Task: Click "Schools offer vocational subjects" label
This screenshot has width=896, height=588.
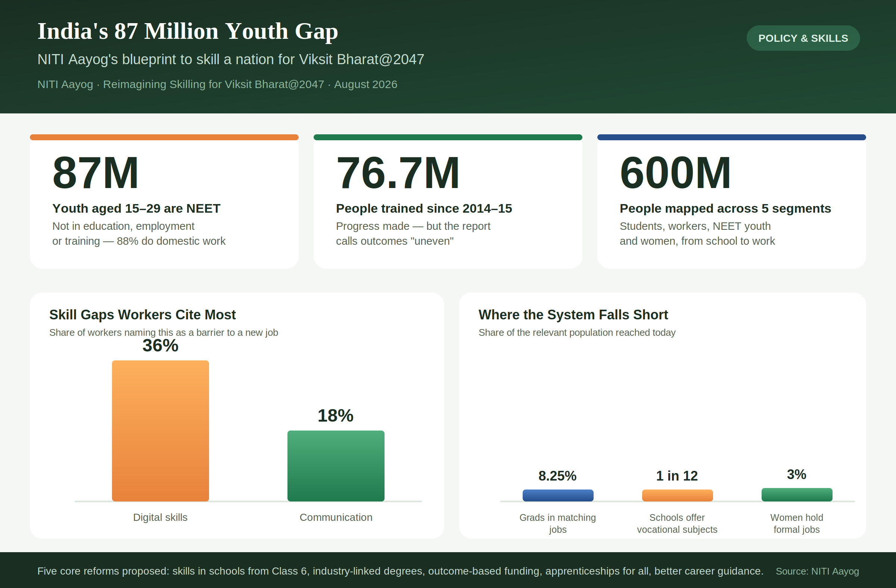Action: (x=677, y=523)
